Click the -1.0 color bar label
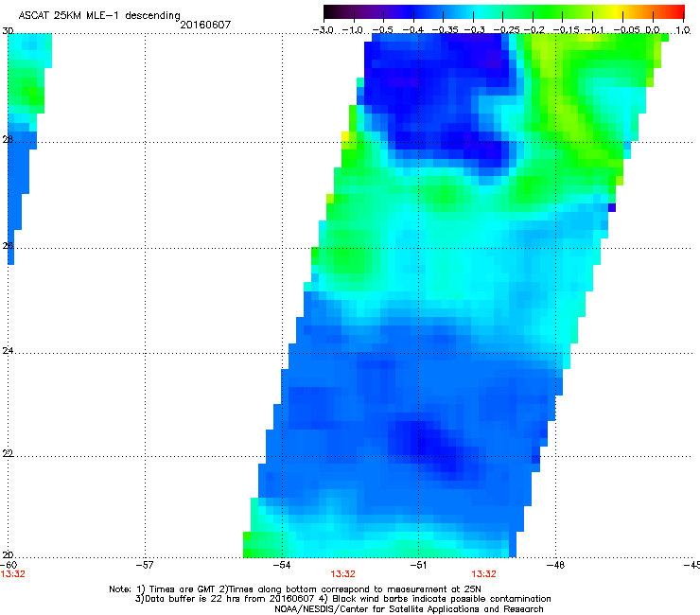 pyautogui.click(x=353, y=30)
